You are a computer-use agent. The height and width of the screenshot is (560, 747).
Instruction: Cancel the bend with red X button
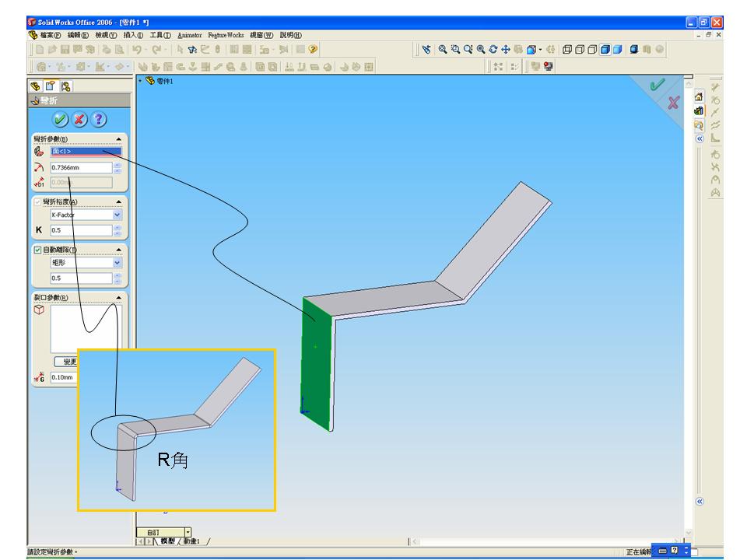pos(79,120)
